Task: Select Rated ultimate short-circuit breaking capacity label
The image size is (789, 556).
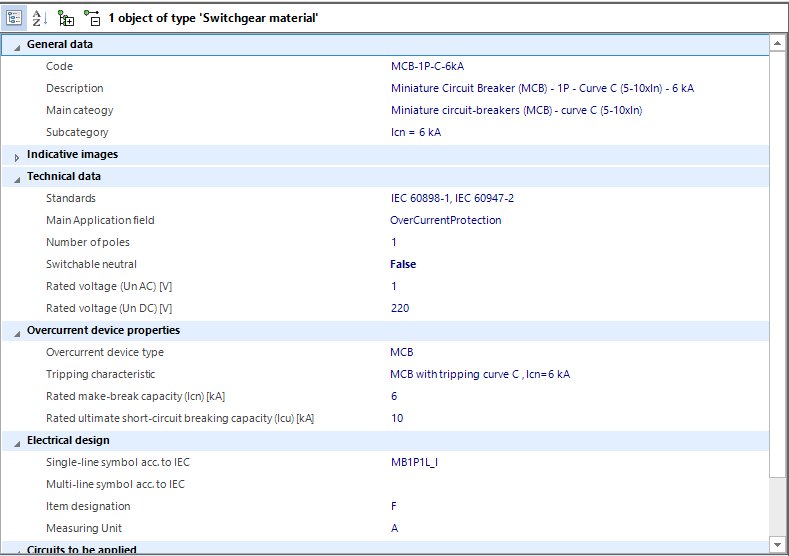Action: pyautogui.click(x=180, y=418)
